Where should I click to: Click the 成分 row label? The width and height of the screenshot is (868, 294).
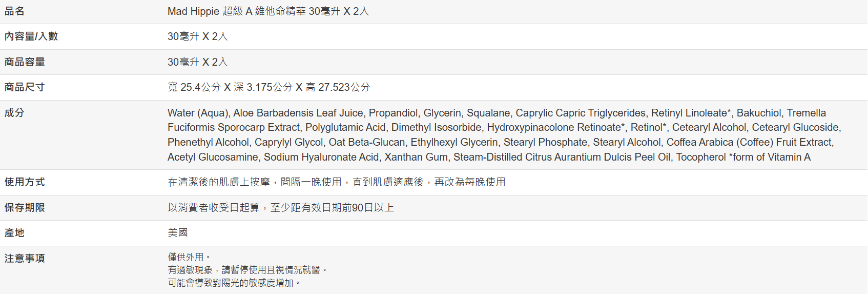[x=14, y=113]
